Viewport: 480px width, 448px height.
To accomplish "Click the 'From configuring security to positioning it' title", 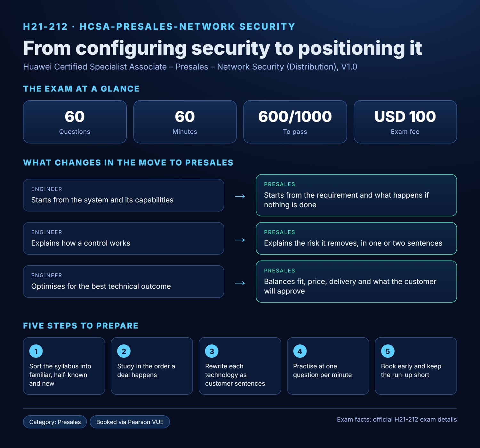I will click(223, 48).
